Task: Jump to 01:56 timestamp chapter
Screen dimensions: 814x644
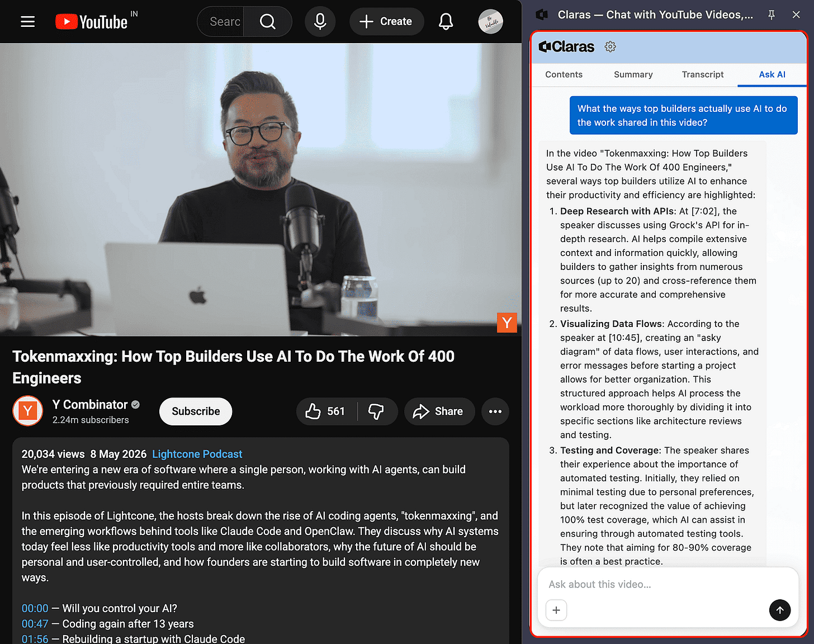Action: point(35,639)
